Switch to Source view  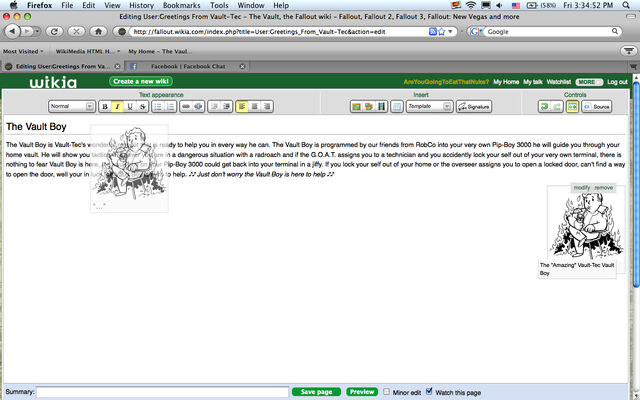[597, 107]
